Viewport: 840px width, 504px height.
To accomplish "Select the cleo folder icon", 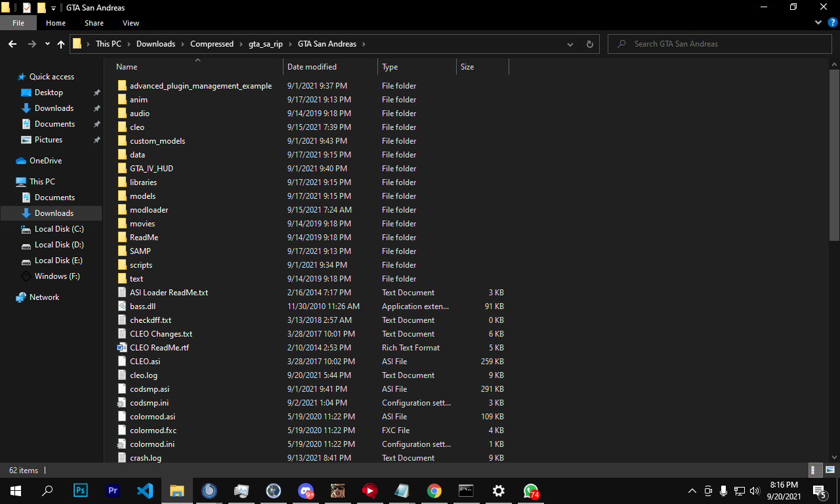I will tap(121, 127).
